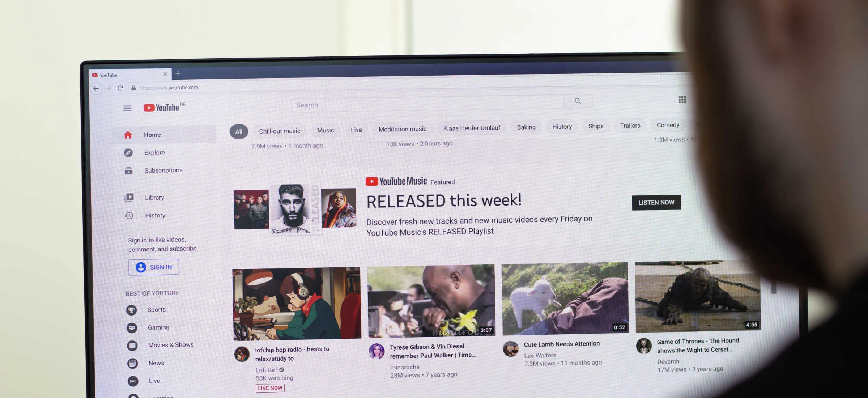Go back with the browser back arrow

tap(96, 88)
